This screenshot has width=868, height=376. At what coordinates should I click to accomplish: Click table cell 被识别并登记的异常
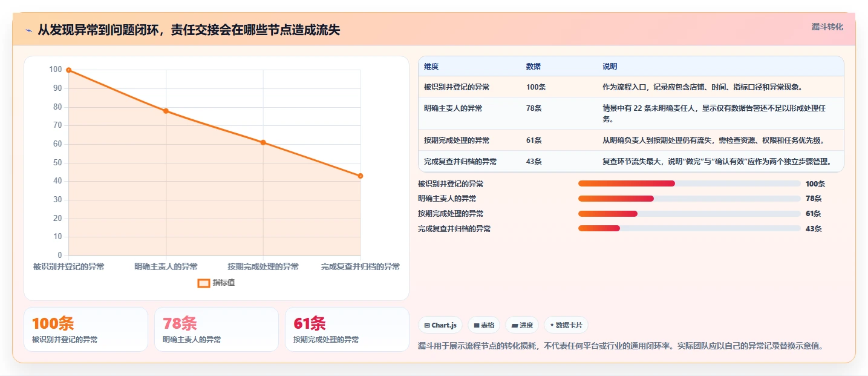(457, 87)
